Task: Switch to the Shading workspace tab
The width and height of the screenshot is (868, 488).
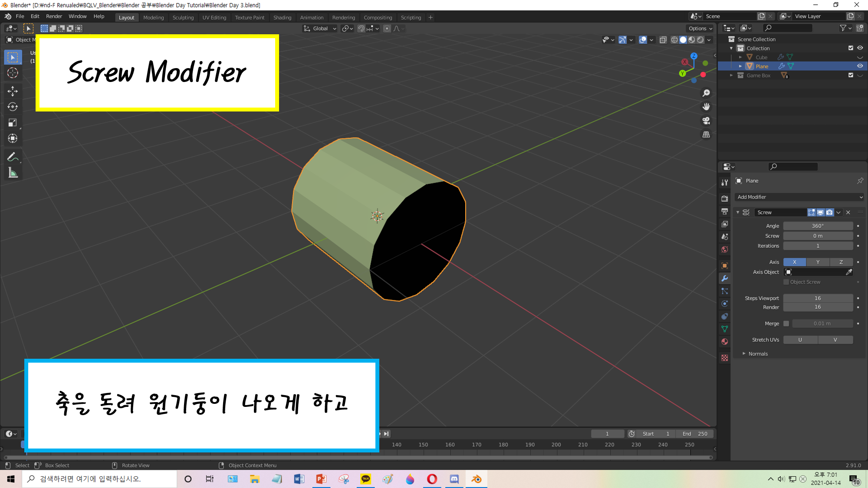Action: pos(282,17)
